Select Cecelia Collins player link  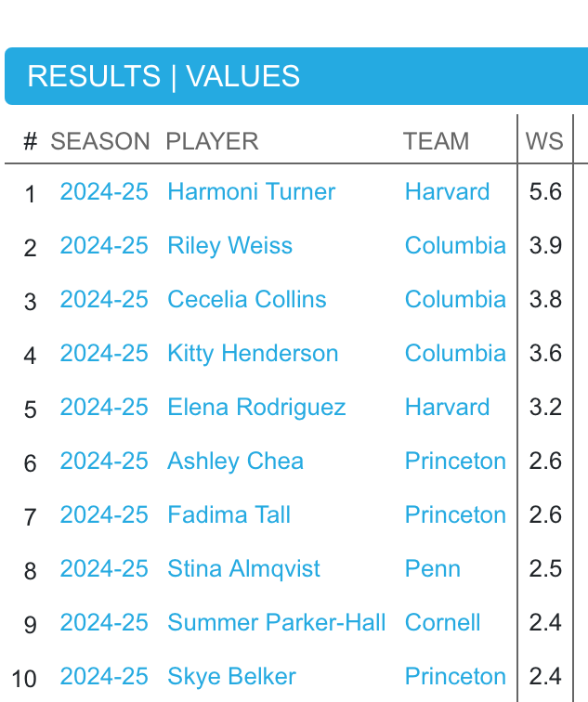[247, 300]
